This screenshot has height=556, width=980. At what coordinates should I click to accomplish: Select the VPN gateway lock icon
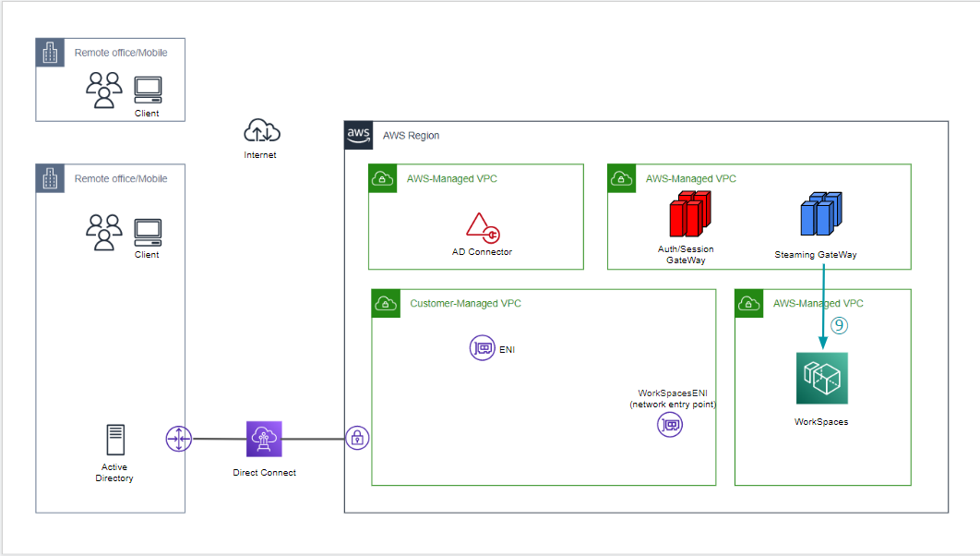click(357, 438)
